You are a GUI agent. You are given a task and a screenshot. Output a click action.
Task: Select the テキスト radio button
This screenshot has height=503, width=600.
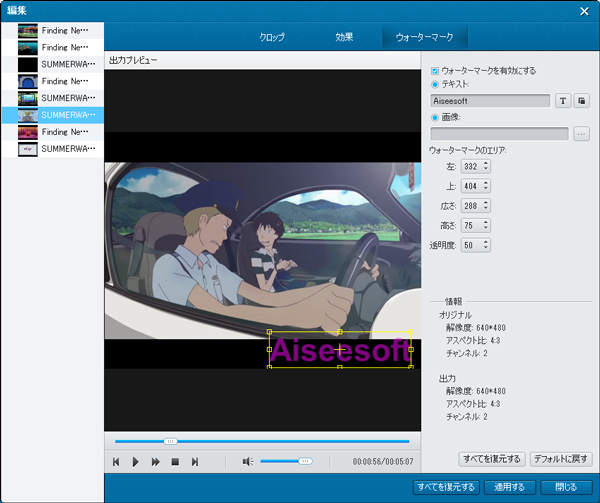coord(435,85)
